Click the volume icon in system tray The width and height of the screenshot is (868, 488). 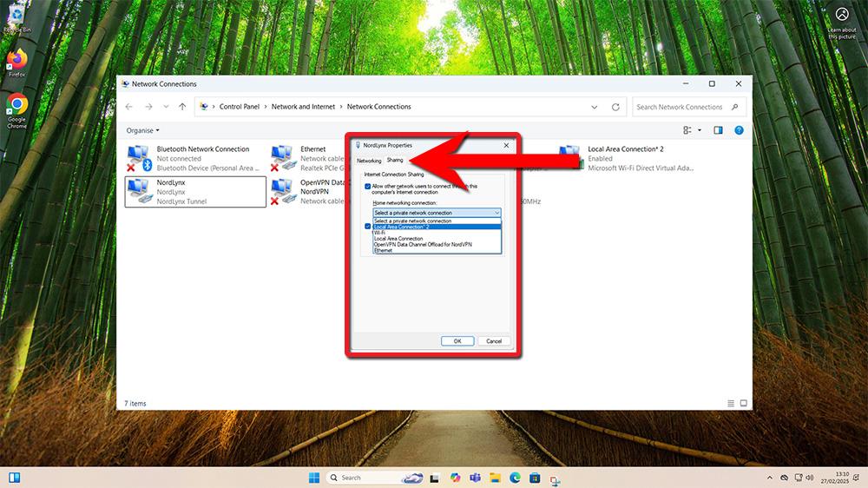tap(810, 478)
